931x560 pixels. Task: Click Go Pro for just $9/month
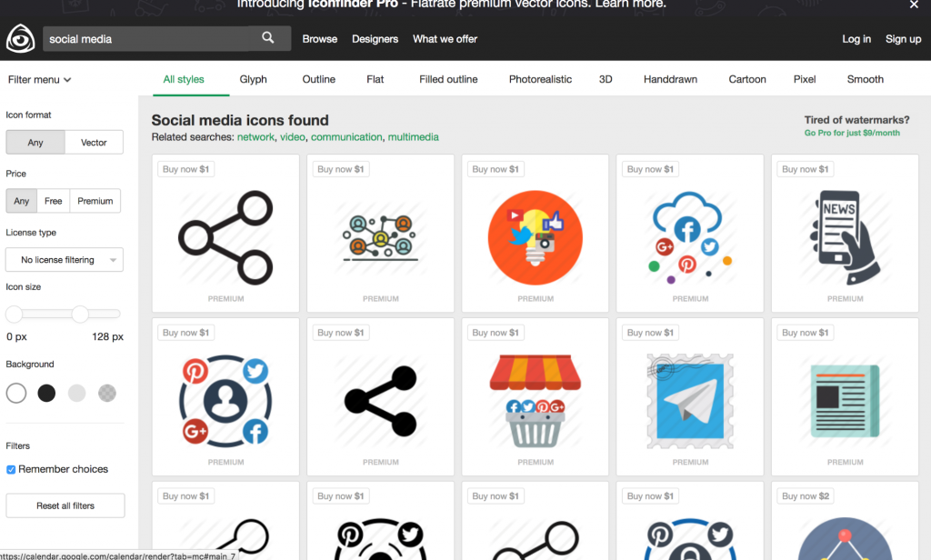pyautogui.click(x=852, y=133)
